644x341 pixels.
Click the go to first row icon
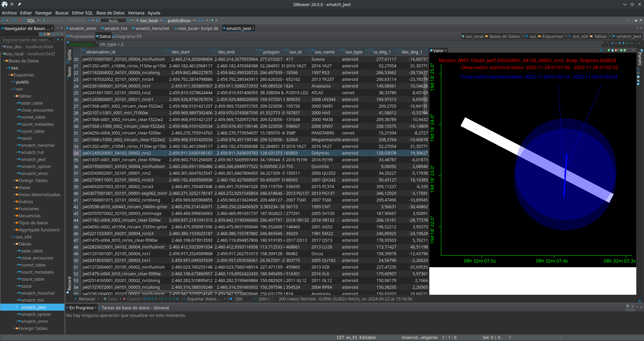tap(163, 299)
